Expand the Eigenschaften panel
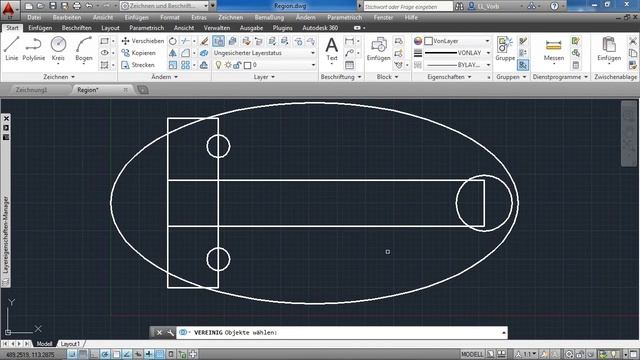 point(449,77)
